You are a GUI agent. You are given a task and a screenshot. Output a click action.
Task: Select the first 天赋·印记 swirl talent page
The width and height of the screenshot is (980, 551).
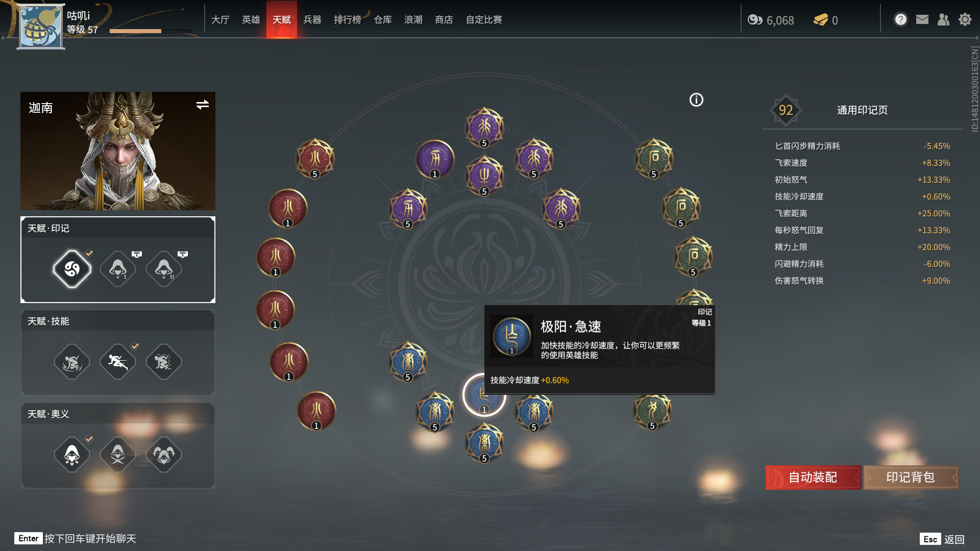[72, 269]
